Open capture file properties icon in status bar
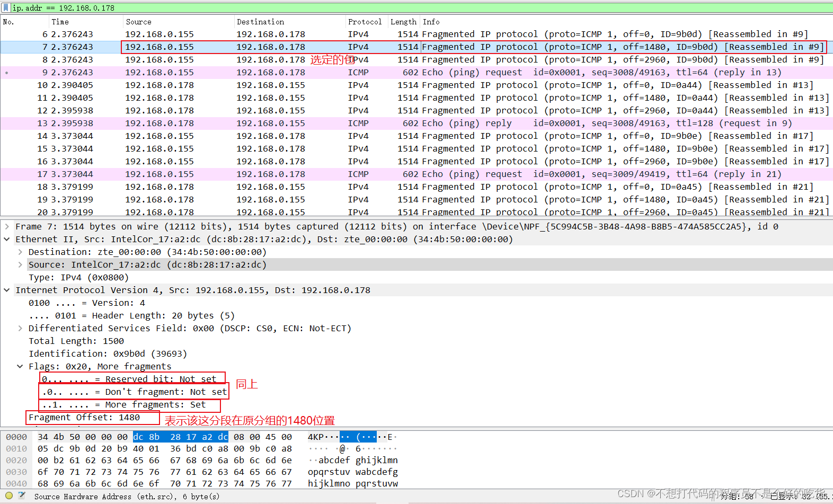 pos(22,496)
